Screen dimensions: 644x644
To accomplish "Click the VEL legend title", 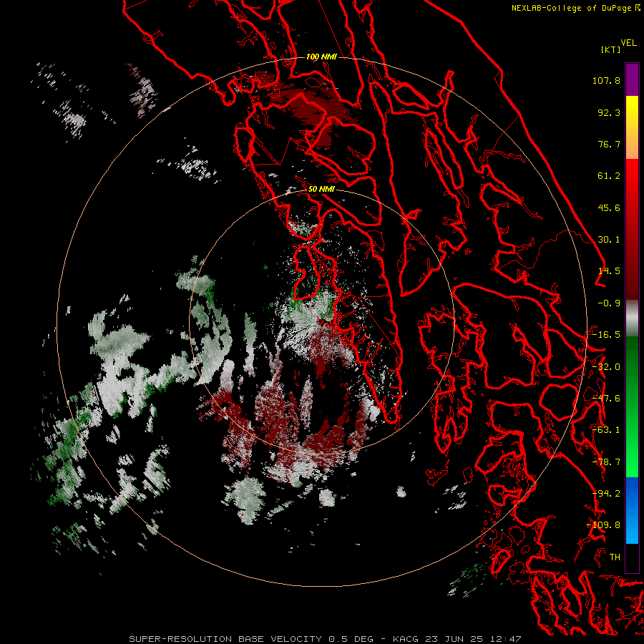I will (x=628, y=43).
